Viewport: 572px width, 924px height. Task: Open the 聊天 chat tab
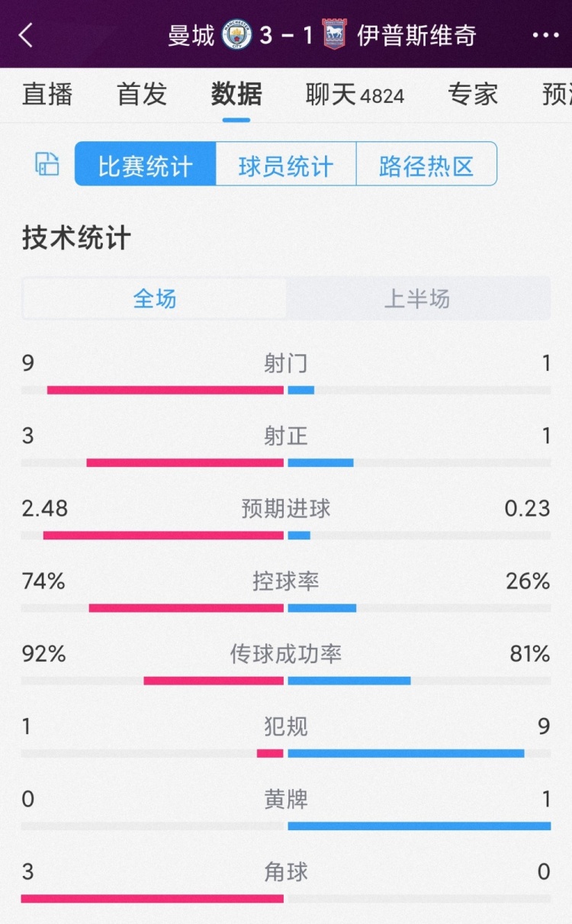pos(354,94)
